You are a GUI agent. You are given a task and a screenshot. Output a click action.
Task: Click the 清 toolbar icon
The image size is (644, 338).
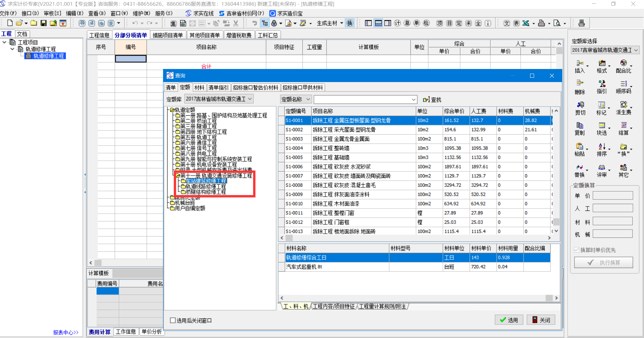[x=92, y=23]
